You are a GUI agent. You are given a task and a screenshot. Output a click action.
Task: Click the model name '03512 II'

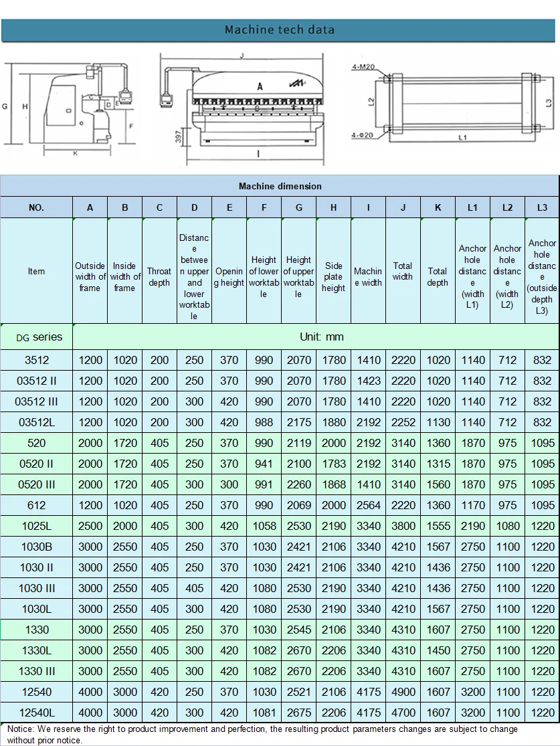37,381
